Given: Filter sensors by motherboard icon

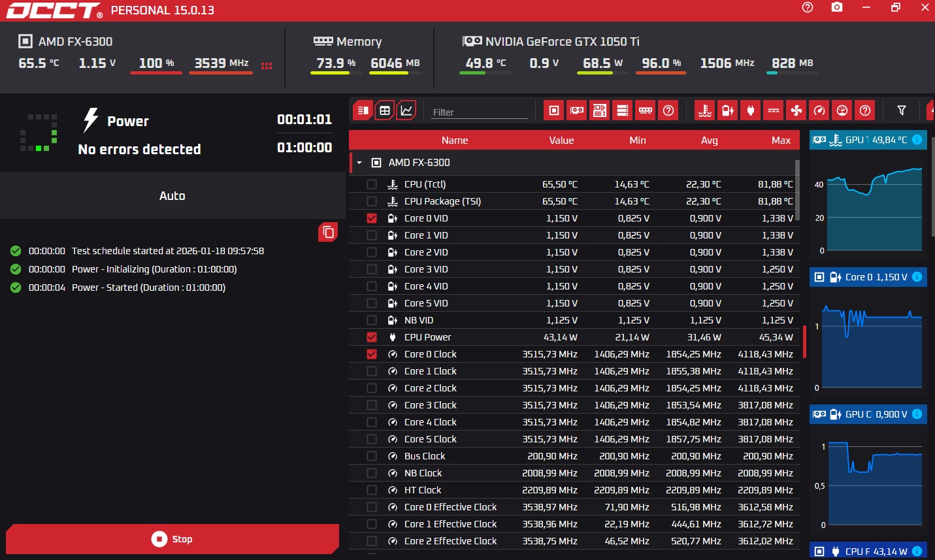Looking at the screenshot, I should (599, 110).
